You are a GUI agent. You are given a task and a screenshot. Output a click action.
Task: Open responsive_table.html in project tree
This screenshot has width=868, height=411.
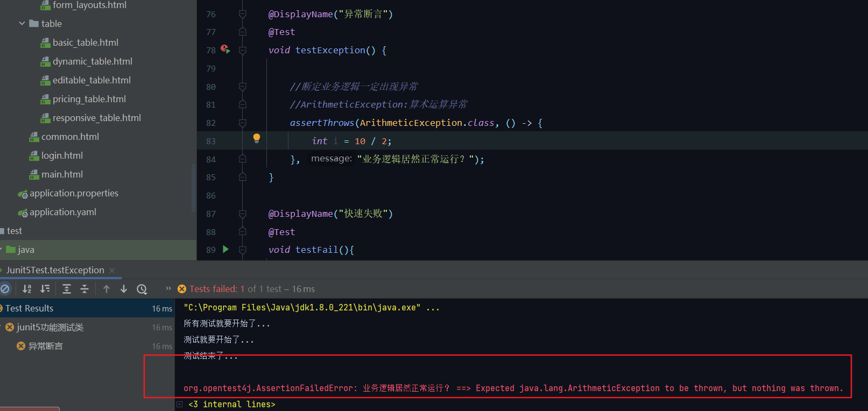coord(97,118)
